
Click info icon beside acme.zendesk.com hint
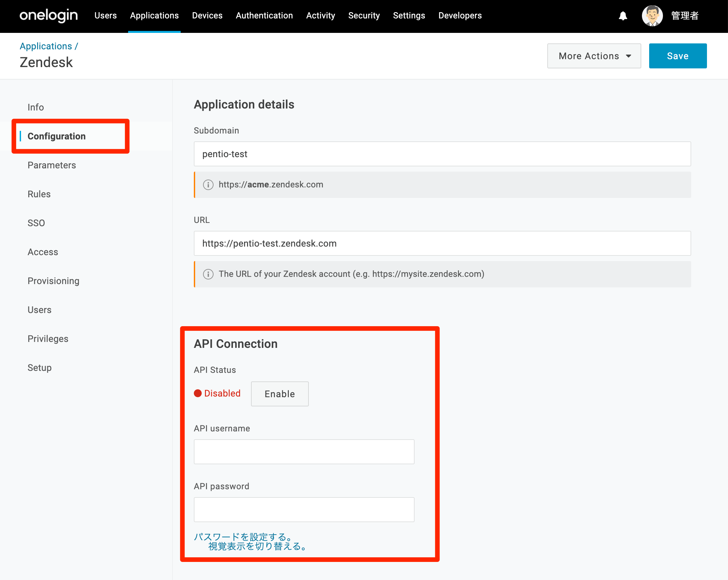tap(208, 184)
